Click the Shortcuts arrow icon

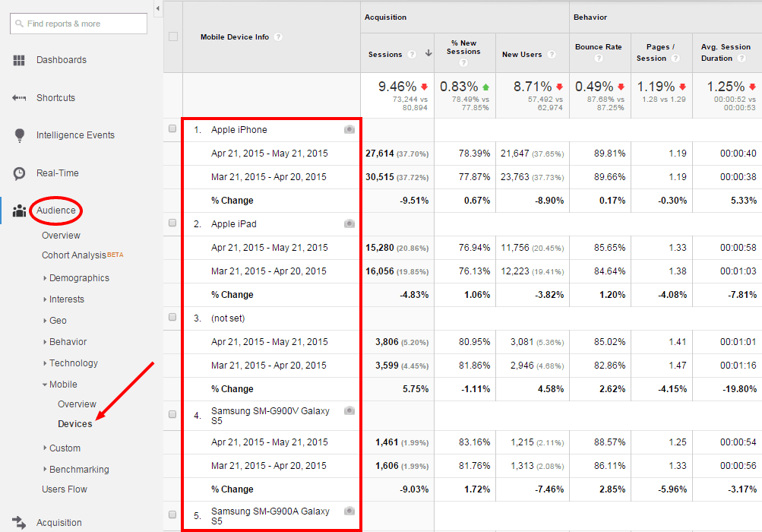pyautogui.click(x=19, y=98)
